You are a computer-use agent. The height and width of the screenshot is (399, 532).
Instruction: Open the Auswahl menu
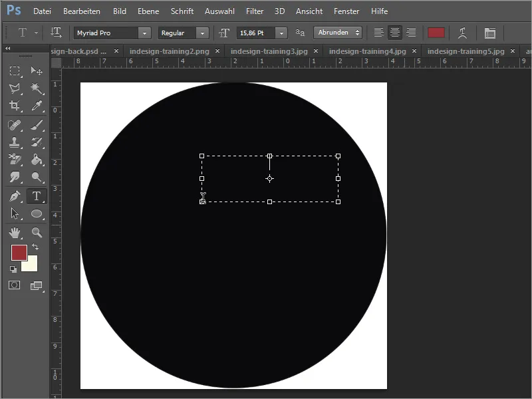[x=219, y=11]
